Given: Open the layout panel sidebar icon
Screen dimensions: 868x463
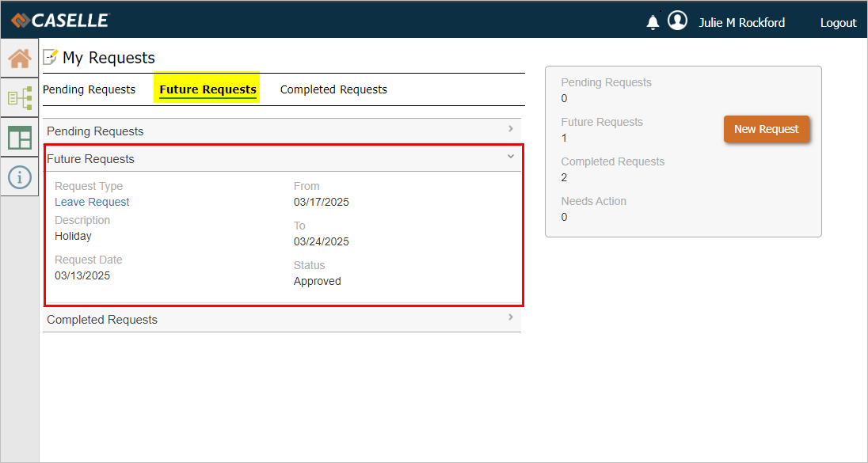Looking at the screenshot, I should pyautogui.click(x=19, y=138).
